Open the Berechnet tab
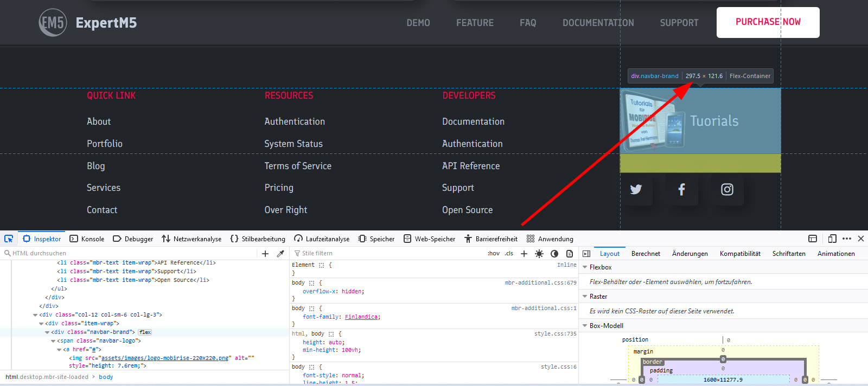 tap(646, 254)
